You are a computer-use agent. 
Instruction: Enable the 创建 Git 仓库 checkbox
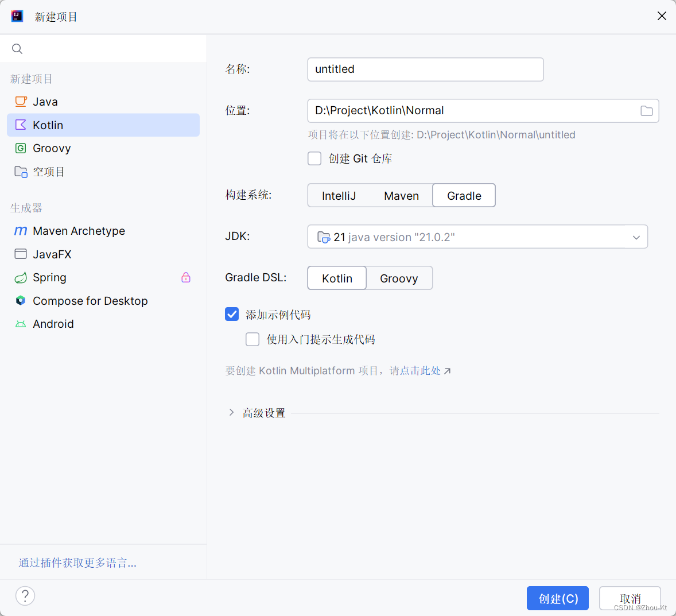[314, 158]
